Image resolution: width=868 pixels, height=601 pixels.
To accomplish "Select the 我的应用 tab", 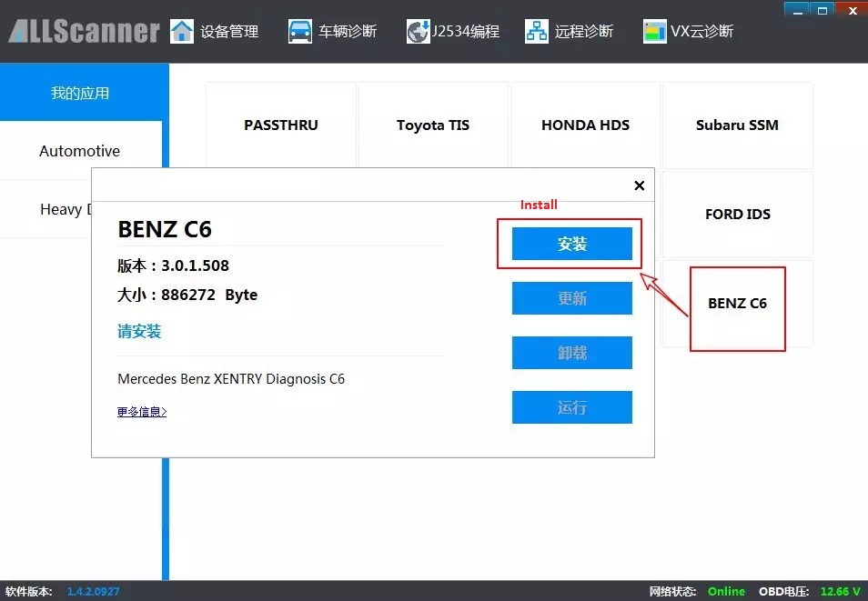I will [80, 93].
